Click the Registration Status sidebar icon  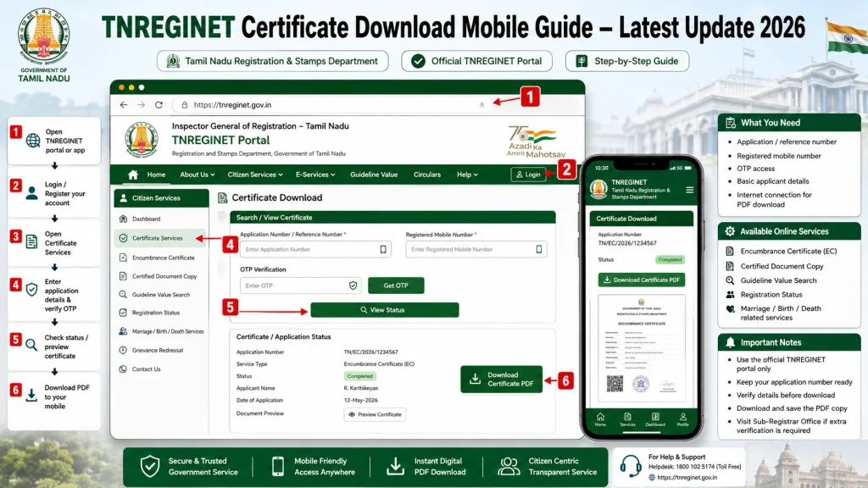(x=123, y=313)
